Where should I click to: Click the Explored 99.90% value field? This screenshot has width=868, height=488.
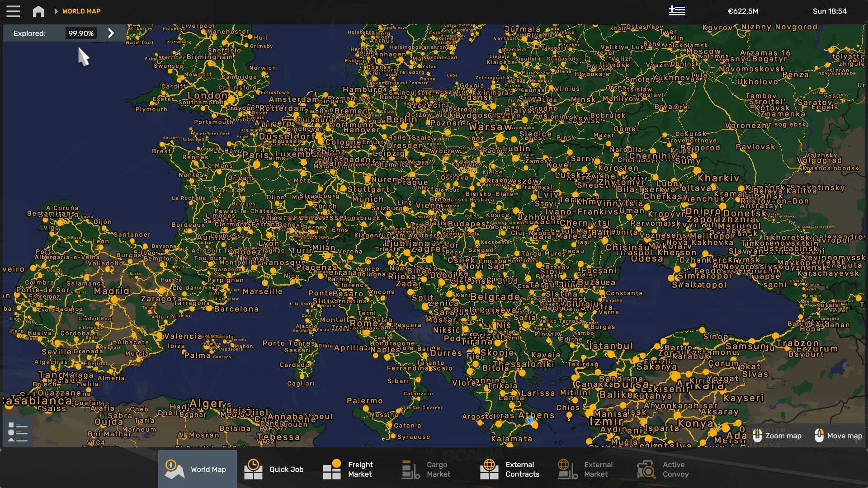tap(81, 33)
